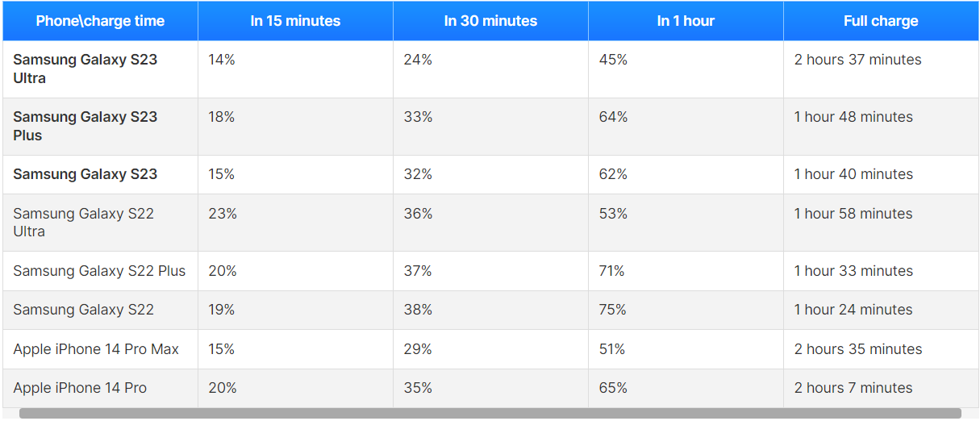Image resolution: width=980 pixels, height=421 pixels.
Task: Select the 2 hours 7 minutes cell
Action: click(x=881, y=388)
